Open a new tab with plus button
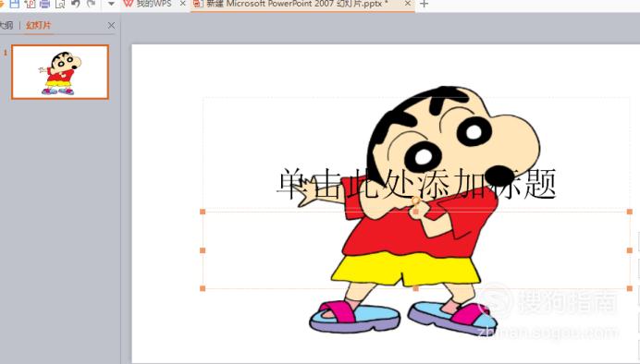 pos(425,4)
